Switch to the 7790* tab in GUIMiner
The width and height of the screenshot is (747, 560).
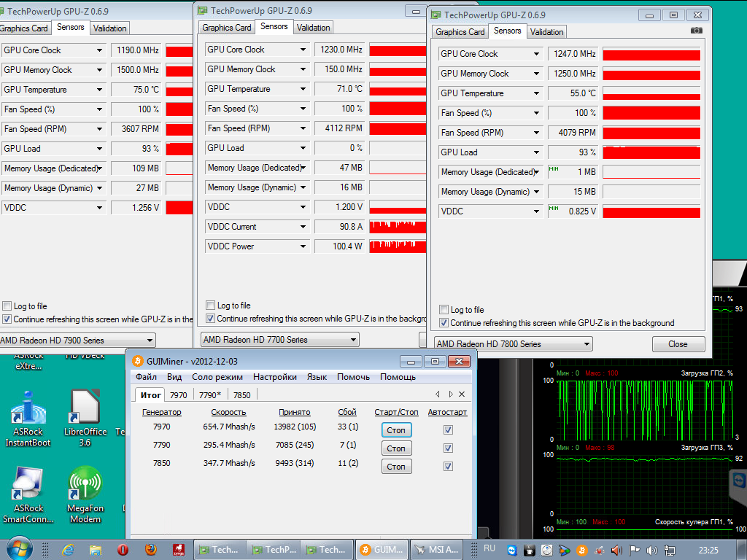point(210,394)
